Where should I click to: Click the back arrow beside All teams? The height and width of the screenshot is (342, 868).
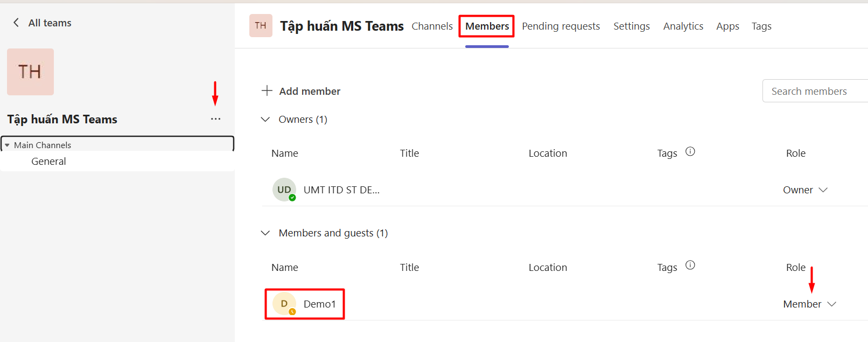point(16,23)
